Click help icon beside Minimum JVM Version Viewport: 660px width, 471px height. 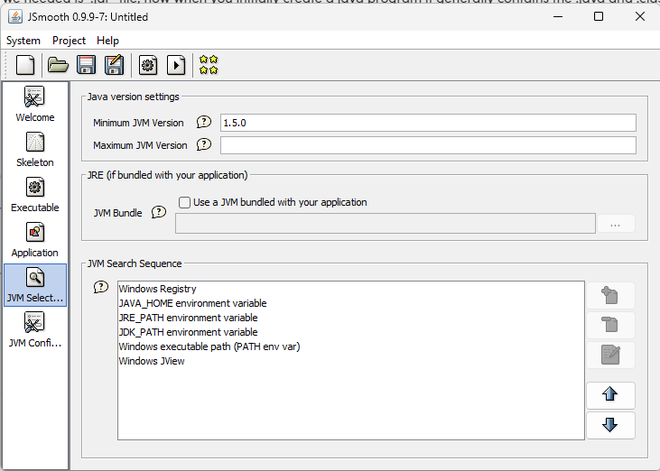204,122
